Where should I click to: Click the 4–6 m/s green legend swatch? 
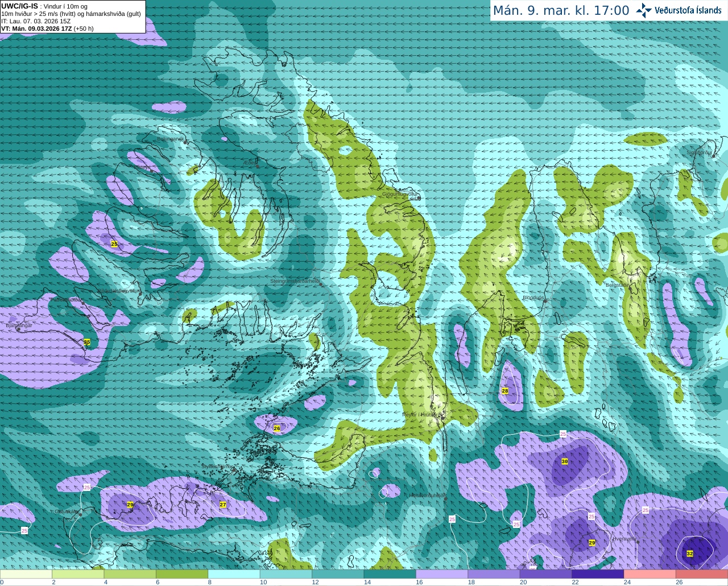[x=130, y=574]
